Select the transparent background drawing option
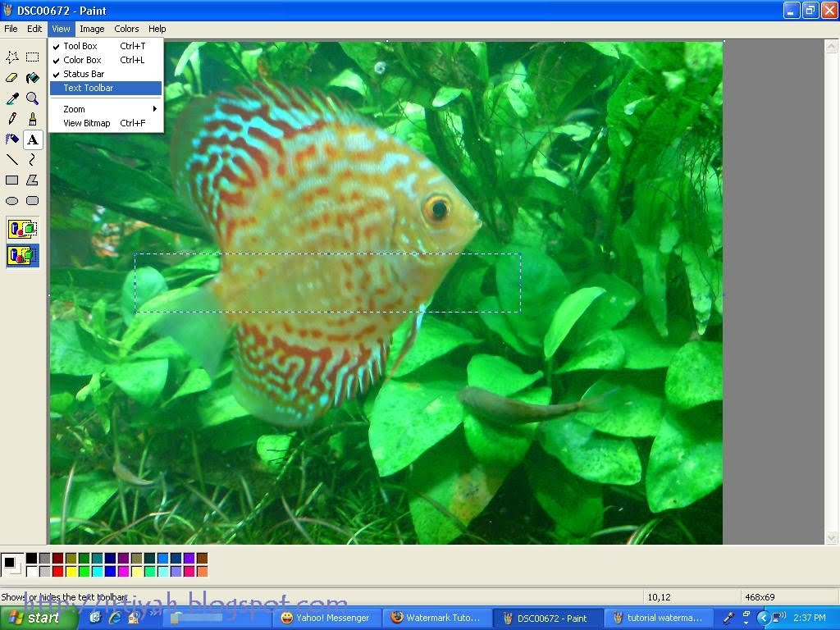The width and height of the screenshot is (840, 630). [x=22, y=255]
